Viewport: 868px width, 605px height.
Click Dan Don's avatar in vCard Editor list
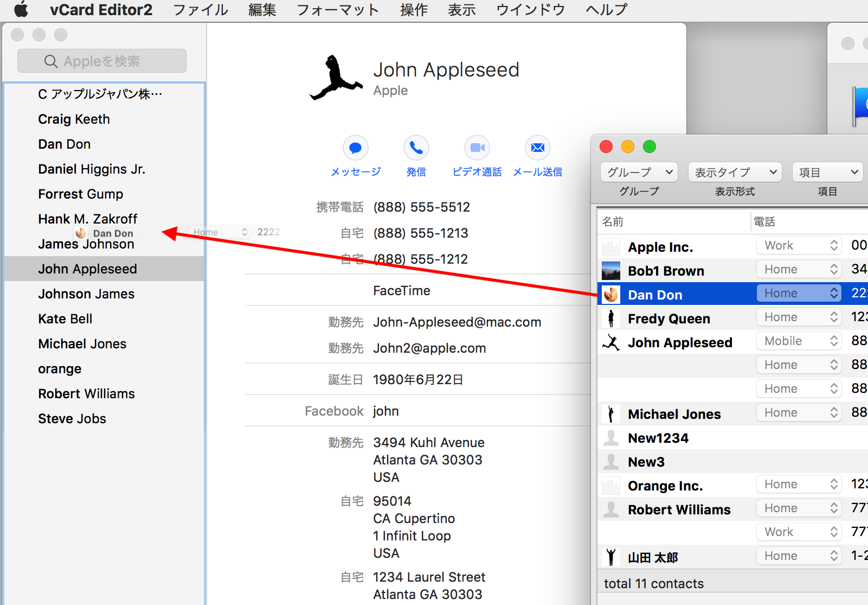click(x=611, y=295)
